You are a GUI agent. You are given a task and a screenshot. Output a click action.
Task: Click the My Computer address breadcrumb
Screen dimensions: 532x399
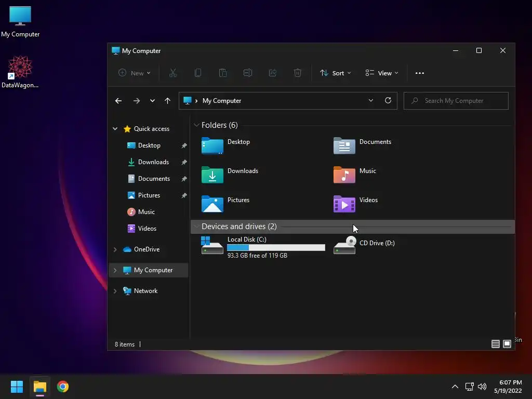point(221,101)
